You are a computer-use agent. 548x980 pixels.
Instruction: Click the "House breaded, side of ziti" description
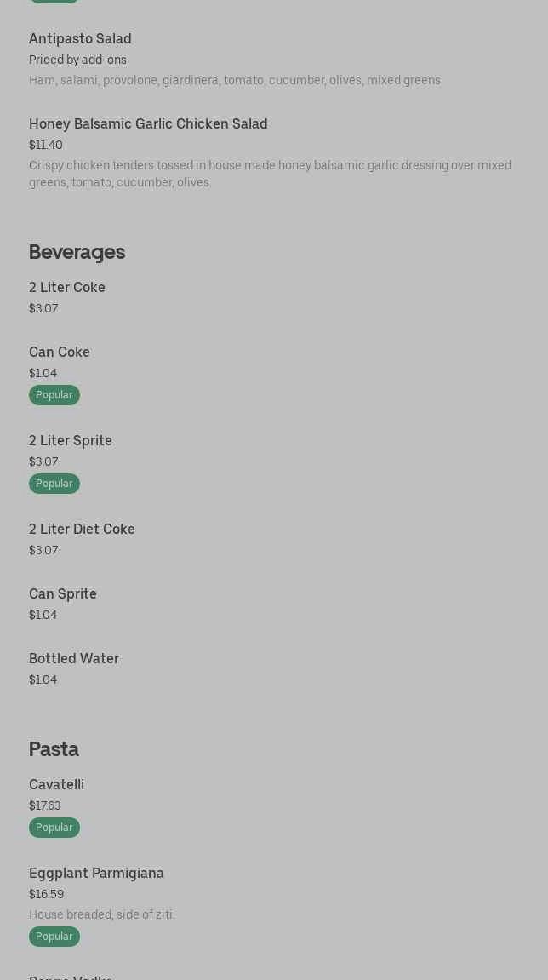coord(102,915)
